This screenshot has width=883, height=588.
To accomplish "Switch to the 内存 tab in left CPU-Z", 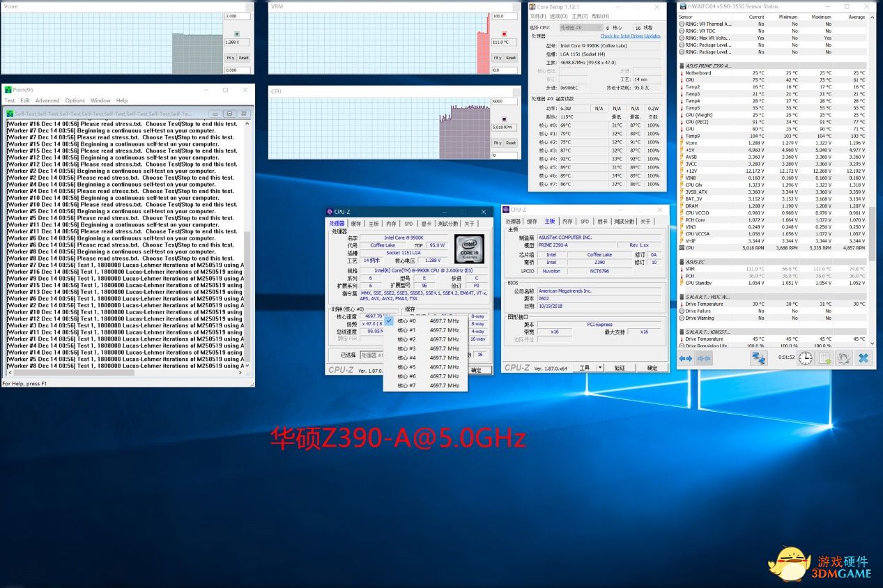I will (x=391, y=224).
